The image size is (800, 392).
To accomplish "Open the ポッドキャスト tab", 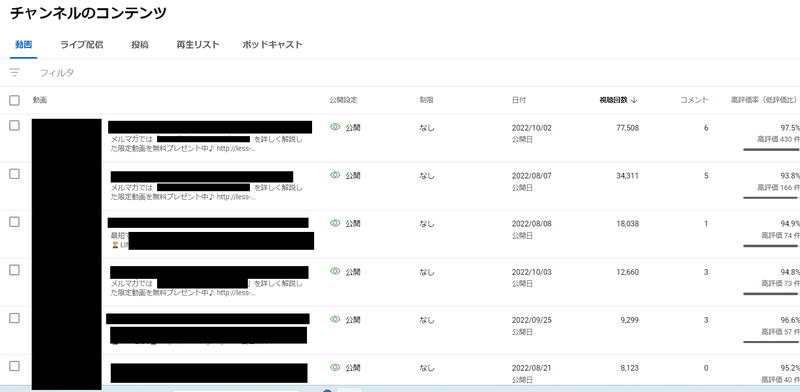I will (272, 45).
